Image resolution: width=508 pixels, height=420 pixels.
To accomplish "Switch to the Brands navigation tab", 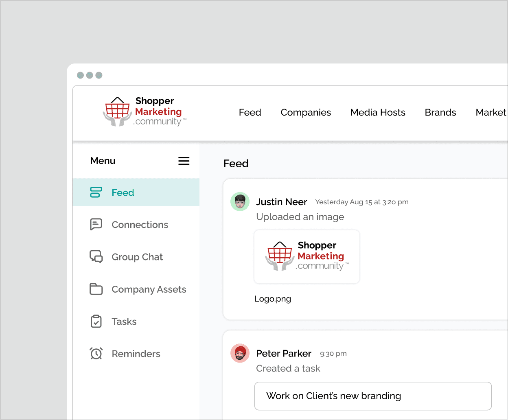I will [x=440, y=112].
